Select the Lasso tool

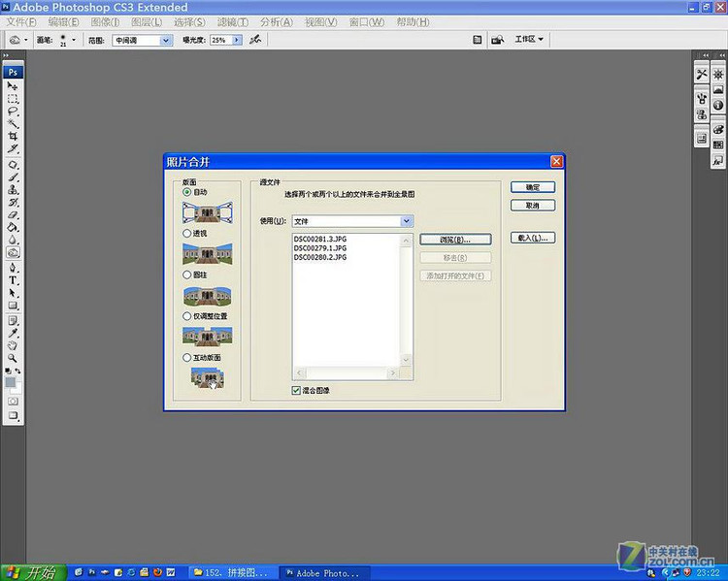[13, 112]
